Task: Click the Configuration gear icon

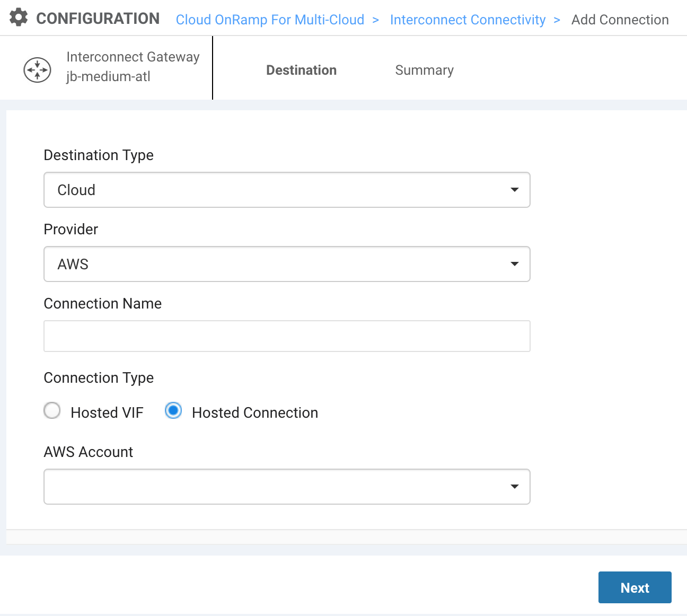Action: tap(18, 17)
